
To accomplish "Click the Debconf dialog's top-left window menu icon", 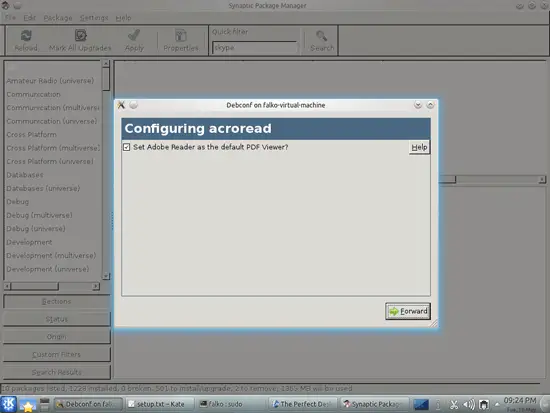I will pyautogui.click(x=121, y=105).
